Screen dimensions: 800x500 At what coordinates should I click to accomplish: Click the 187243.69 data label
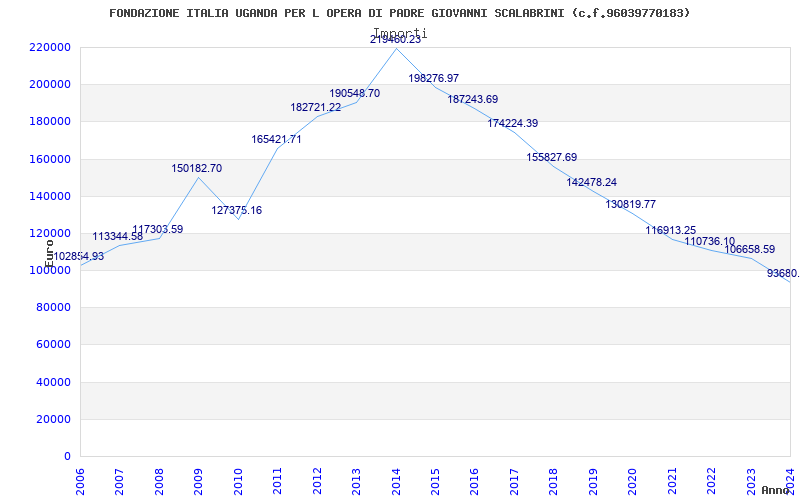[473, 99]
